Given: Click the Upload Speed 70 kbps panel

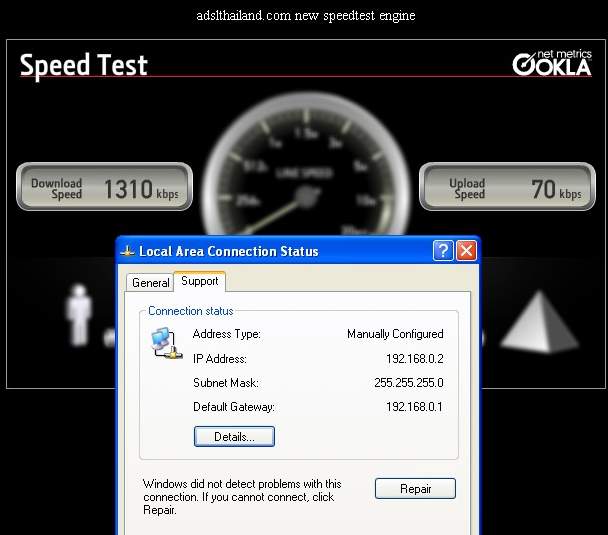Looking at the screenshot, I should [x=504, y=187].
